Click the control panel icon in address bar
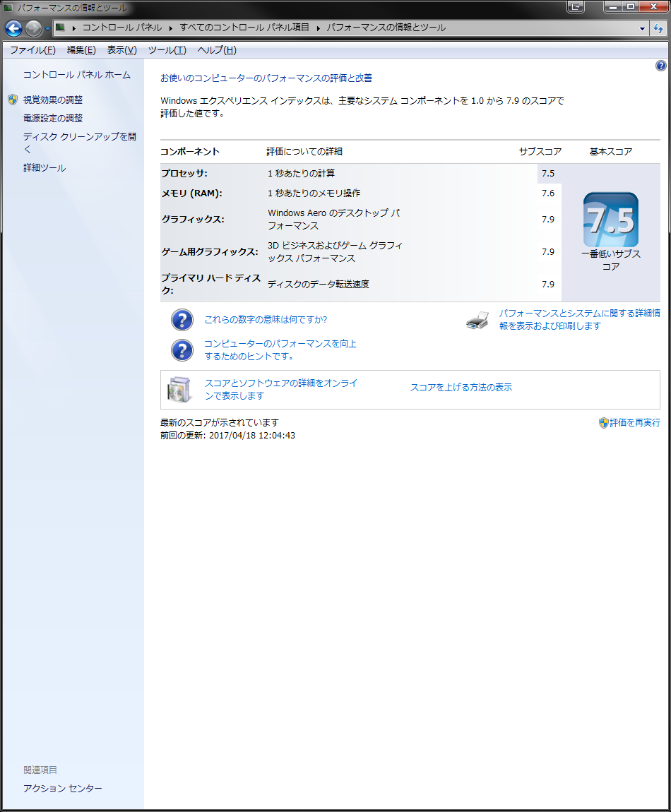 [60, 28]
